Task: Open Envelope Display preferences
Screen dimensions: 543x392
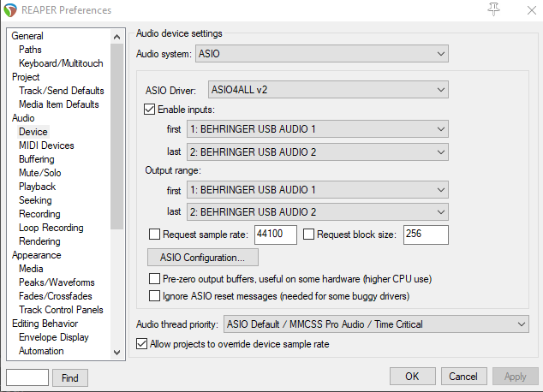Action: point(54,337)
